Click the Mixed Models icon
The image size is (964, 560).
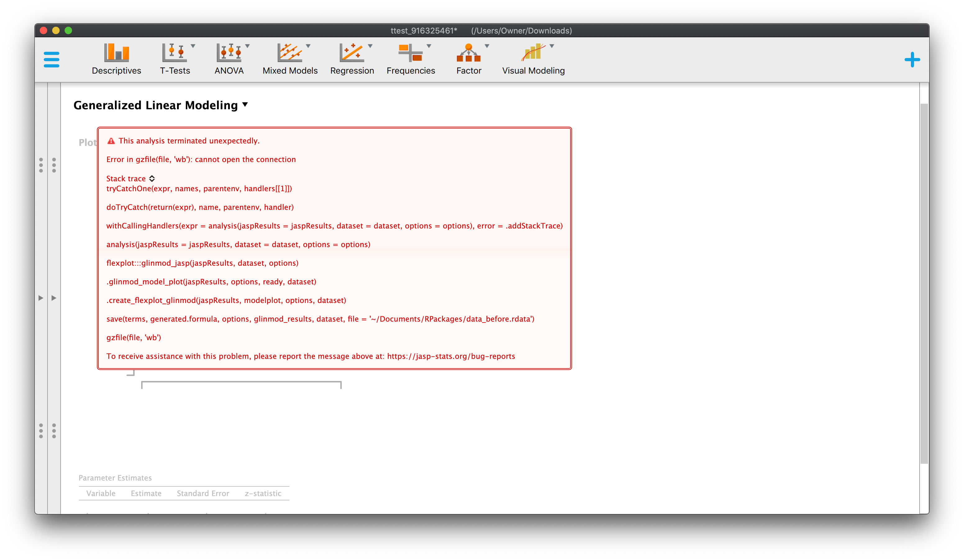click(289, 53)
